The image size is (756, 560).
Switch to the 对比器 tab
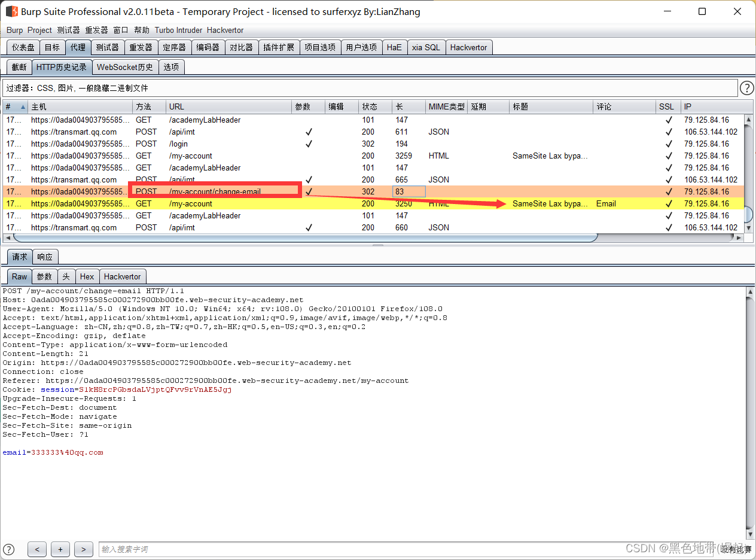click(242, 47)
